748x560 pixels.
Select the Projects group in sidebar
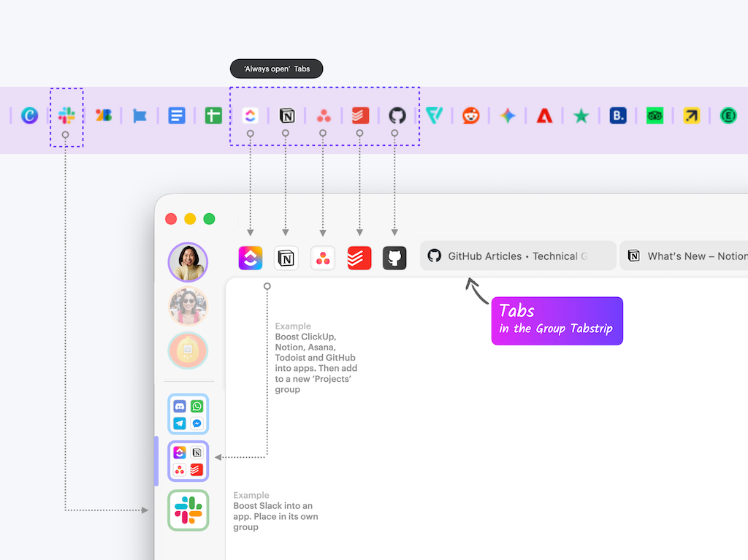(x=188, y=461)
